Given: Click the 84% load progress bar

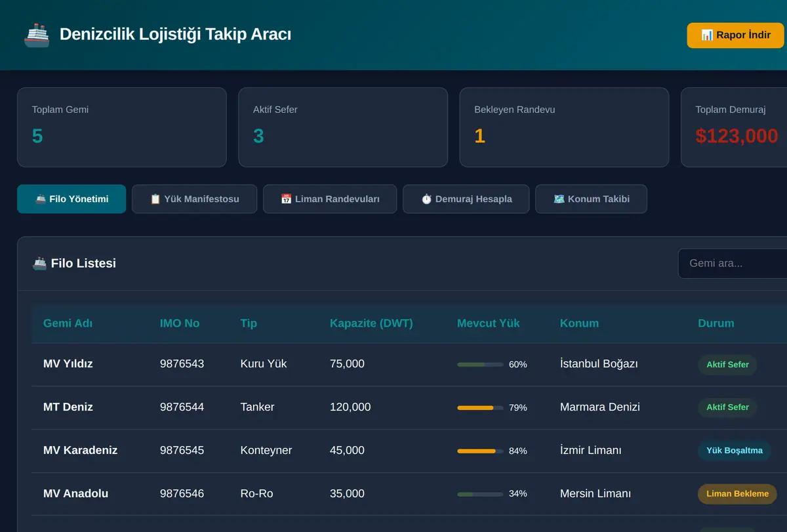Looking at the screenshot, I should click(480, 451).
